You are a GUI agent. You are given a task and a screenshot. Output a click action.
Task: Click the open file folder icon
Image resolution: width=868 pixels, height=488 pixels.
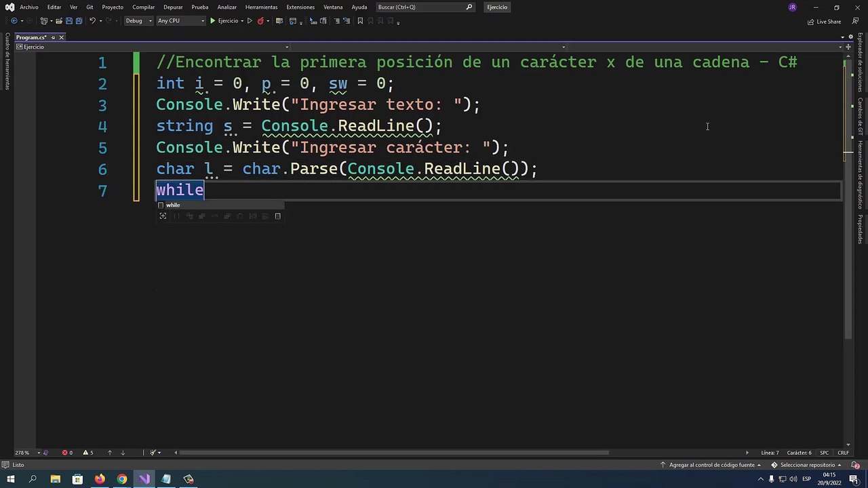pos(58,21)
